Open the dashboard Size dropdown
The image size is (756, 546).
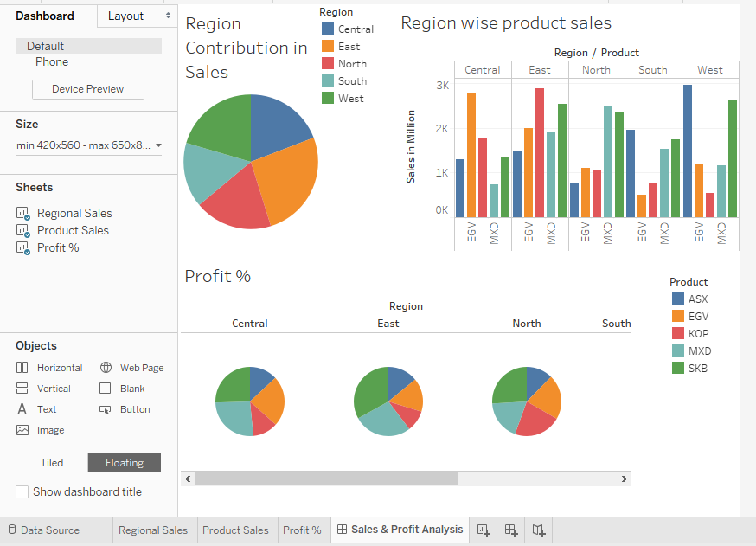click(x=89, y=145)
